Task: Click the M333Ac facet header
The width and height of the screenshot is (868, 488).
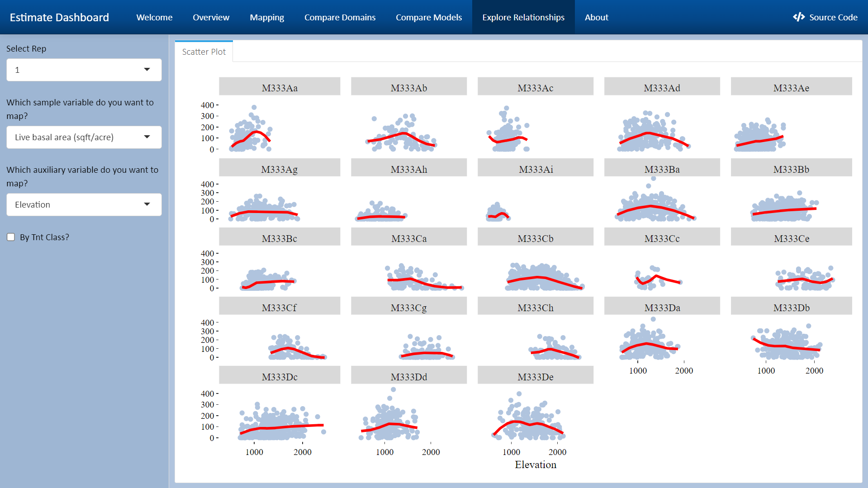Action: coord(536,86)
